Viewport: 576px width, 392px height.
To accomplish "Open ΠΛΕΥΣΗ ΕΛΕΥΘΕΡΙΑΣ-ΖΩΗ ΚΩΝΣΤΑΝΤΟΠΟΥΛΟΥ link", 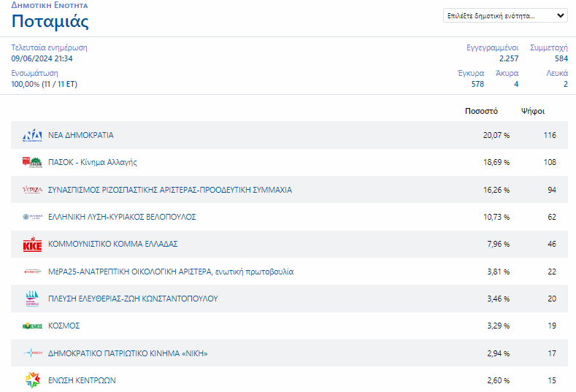I will [x=133, y=299].
